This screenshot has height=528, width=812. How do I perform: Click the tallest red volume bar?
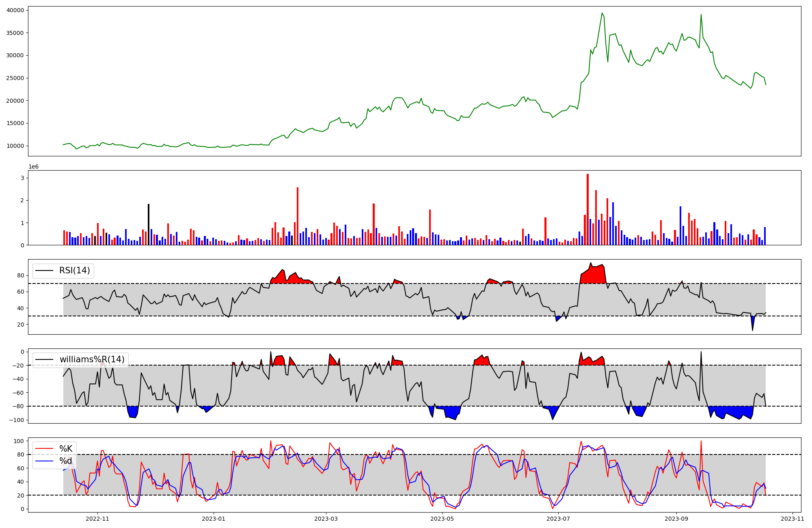tap(587, 209)
